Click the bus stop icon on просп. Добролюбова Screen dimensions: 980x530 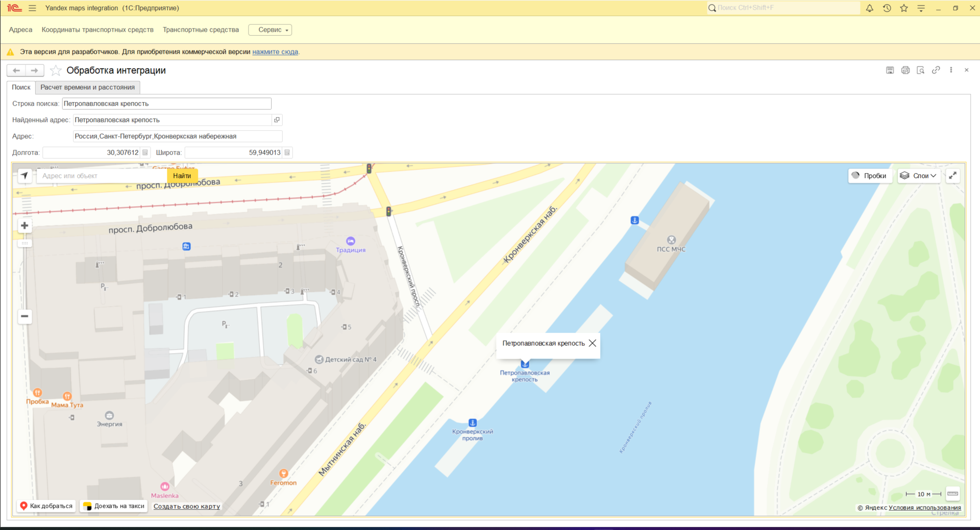click(x=186, y=247)
